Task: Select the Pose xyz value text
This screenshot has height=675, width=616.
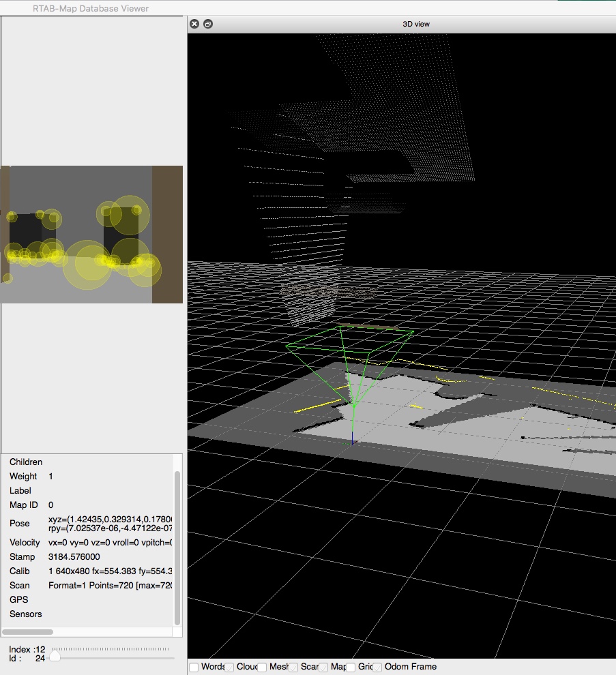Action: point(109,518)
